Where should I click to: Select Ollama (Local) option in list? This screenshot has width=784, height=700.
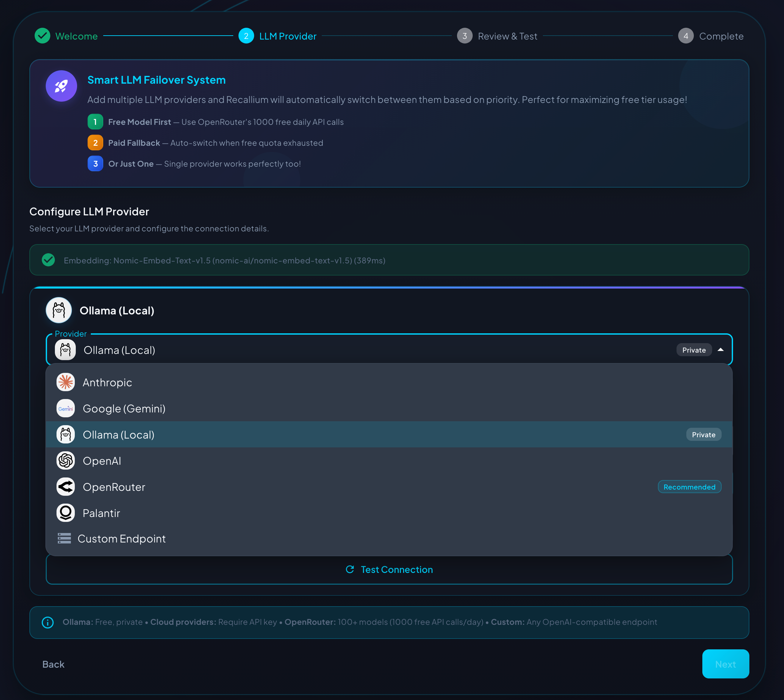coord(389,435)
